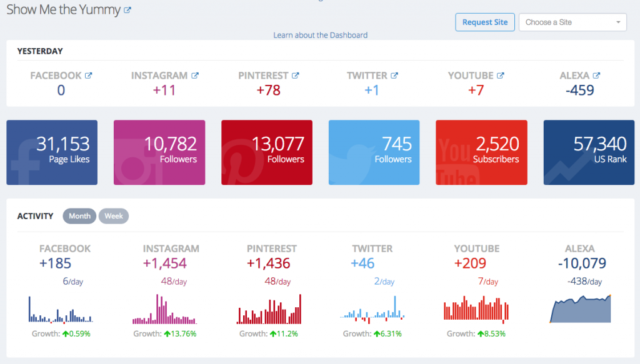Screen dimensions: 640x364
Task: Click the Request Site button
Action: click(x=485, y=22)
